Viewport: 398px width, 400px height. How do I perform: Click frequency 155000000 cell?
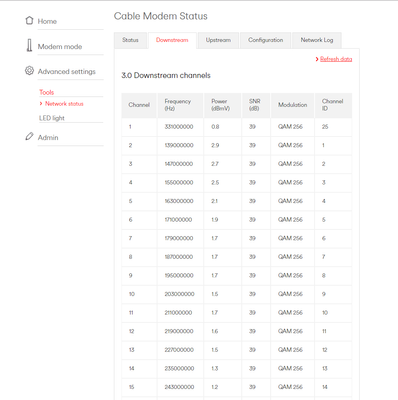179,183
